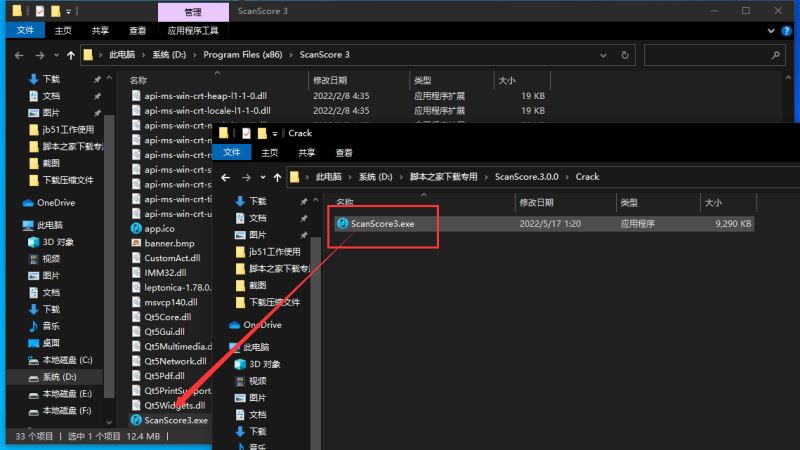This screenshot has height=450, width=800.
Task: Select banner.bmp file
Action: tap(169, 243)
